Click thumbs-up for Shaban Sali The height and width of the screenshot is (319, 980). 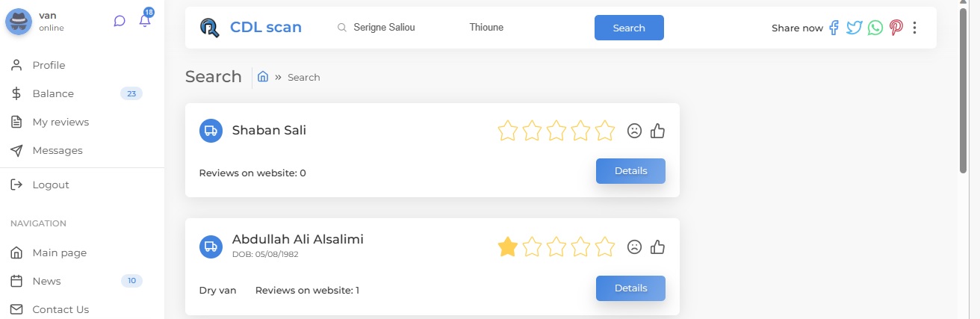[x=657, y=131]
